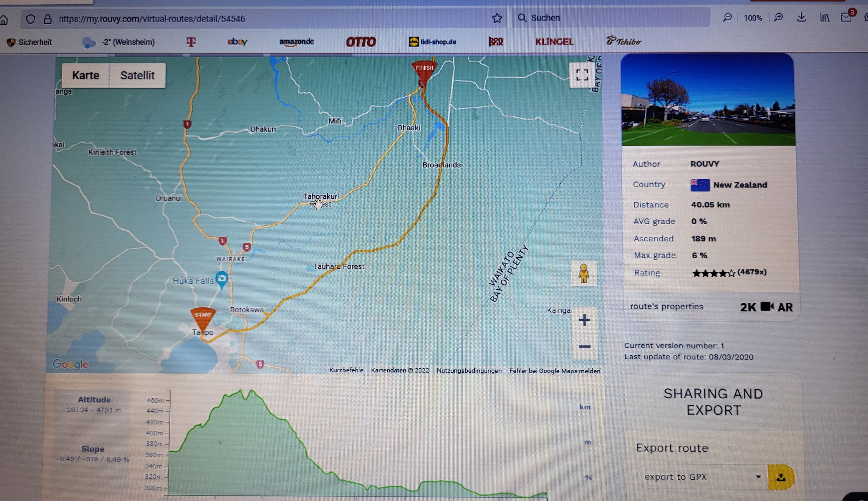Screen dimensions: 868x501
Task: Toggle fullscreen map view icon
Action: coord(582,75)
